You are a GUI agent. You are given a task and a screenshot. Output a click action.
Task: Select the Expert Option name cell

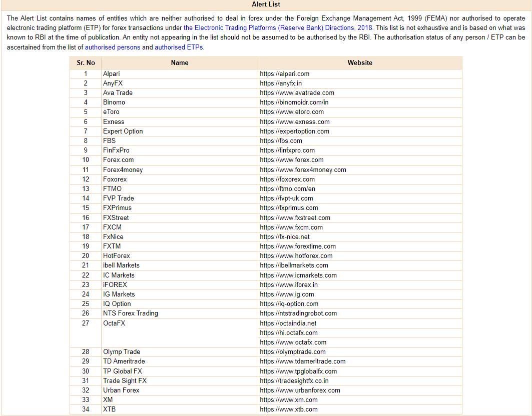(180, 131)
